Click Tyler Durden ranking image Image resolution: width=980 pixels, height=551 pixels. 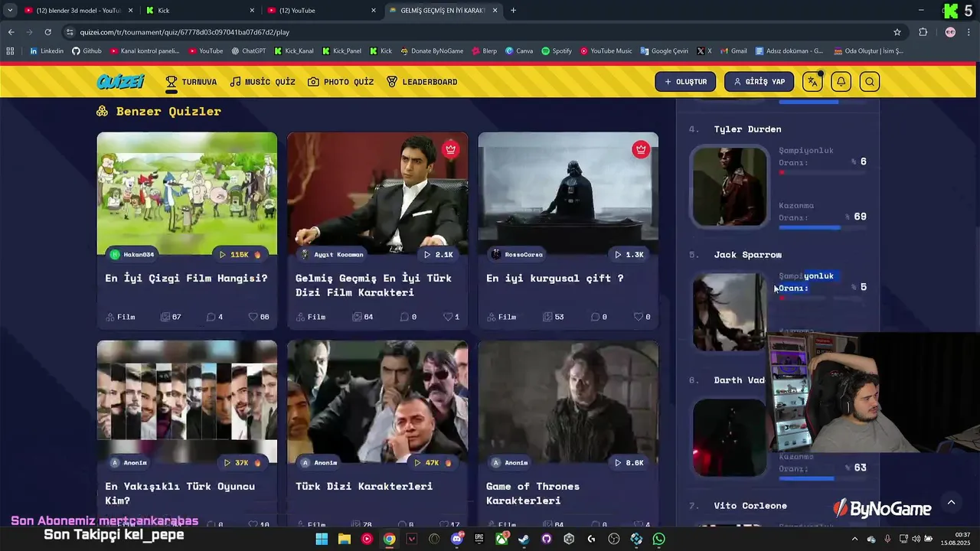730,187
